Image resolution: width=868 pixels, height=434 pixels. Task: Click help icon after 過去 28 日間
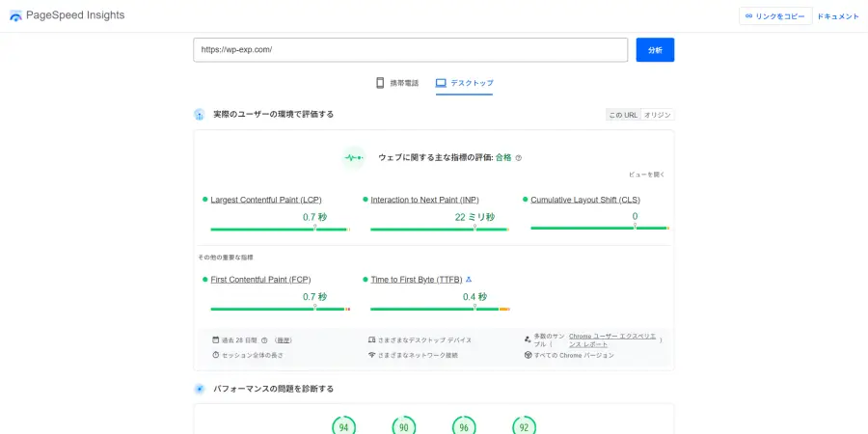[x=264, y=340]
